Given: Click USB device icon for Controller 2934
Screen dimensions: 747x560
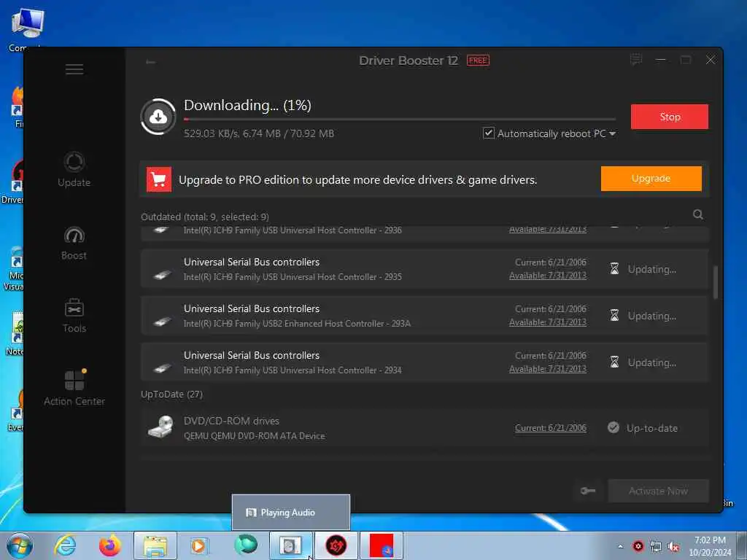Looking at the screenshot, I should (x=162, y=368).
